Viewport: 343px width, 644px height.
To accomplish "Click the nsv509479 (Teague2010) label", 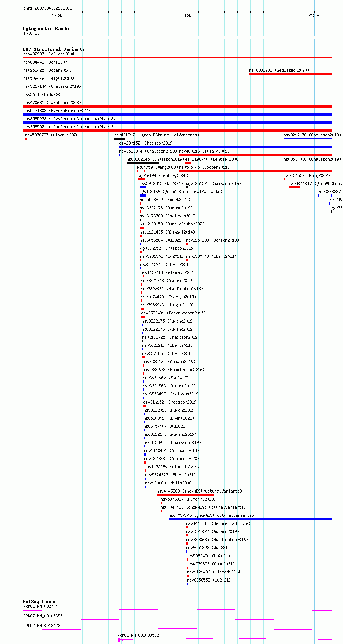I will pos(49,78).
